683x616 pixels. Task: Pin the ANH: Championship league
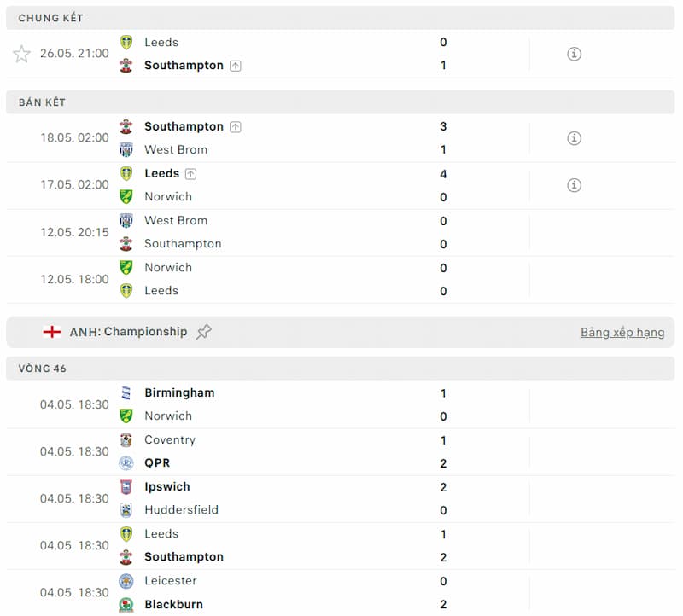pyautogui.click(x=203, y=332)
